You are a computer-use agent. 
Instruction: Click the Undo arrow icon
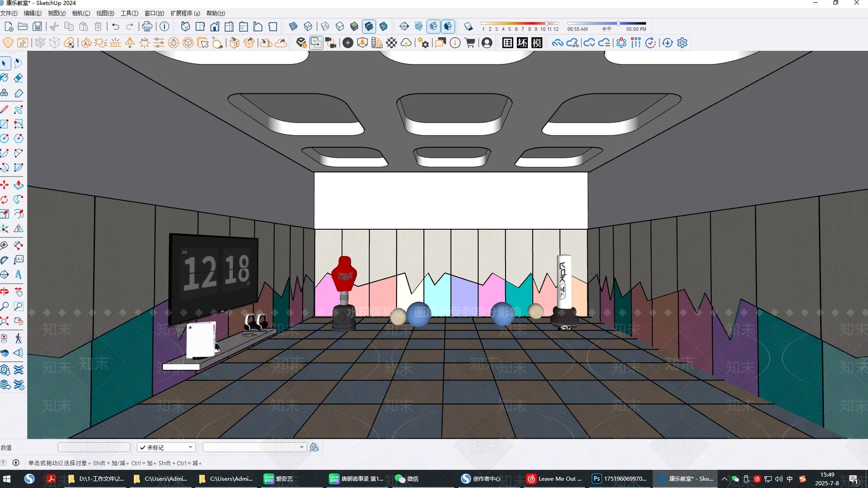116,27
